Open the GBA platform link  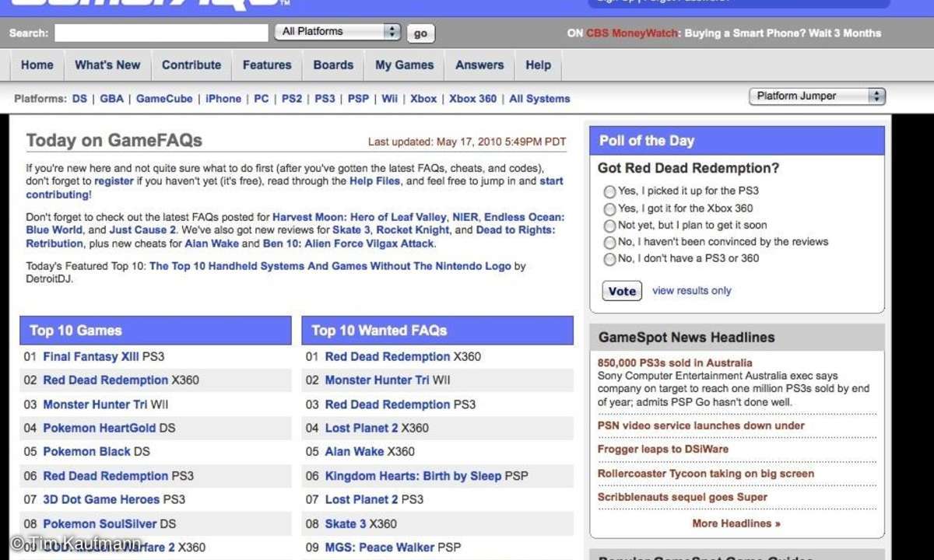[111, 99]
